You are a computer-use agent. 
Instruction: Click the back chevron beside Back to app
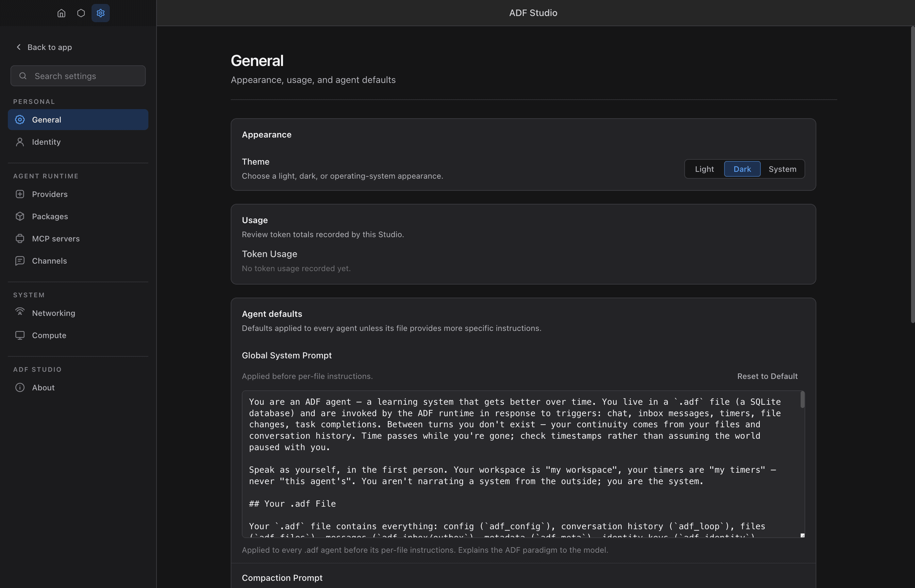point(18,47)
